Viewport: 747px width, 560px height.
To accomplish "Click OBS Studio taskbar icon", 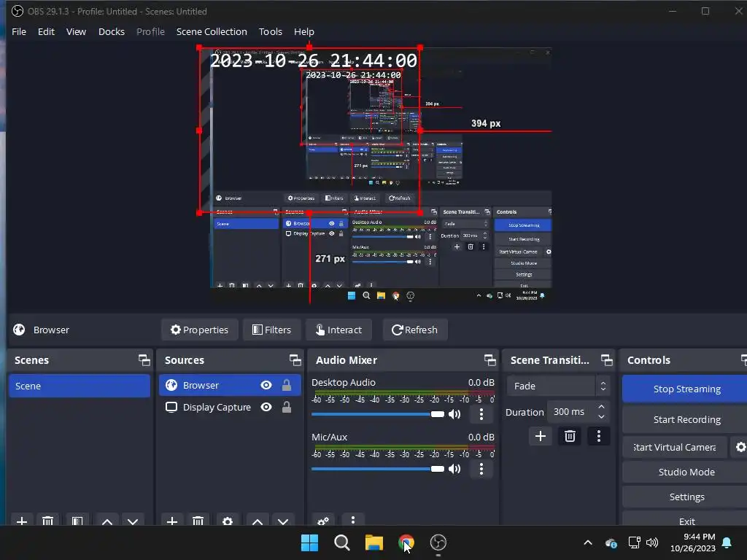I will pos(438,542).
